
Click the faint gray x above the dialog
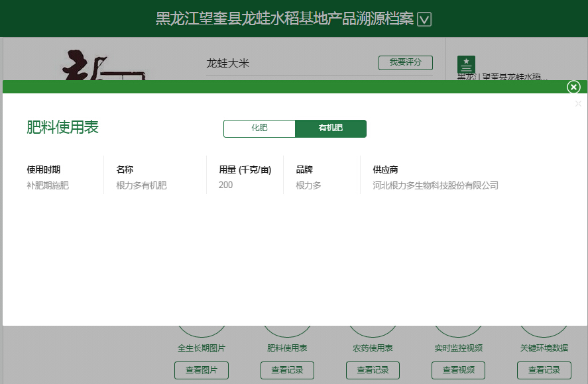coord(577,103)
